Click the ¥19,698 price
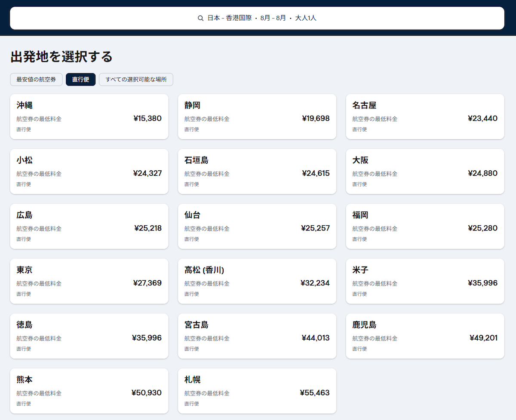516x420 pixels. pos(316,118)
